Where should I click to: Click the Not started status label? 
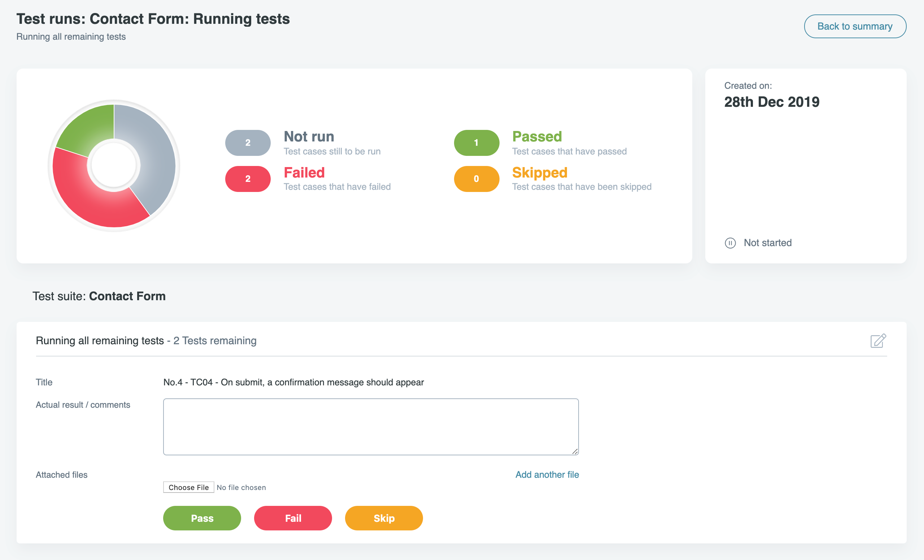click(768, 242)
